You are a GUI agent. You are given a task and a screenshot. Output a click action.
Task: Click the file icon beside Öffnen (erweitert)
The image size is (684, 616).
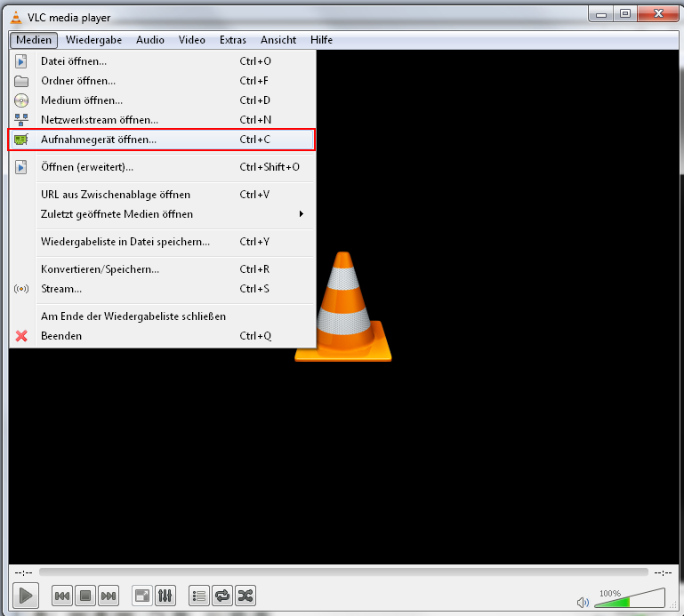21,167
